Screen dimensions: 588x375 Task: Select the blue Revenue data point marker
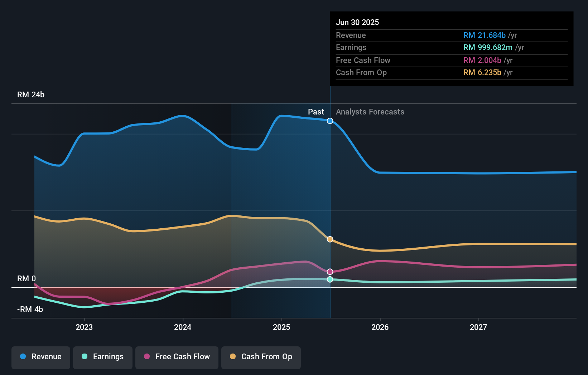(x=329, y=121)
